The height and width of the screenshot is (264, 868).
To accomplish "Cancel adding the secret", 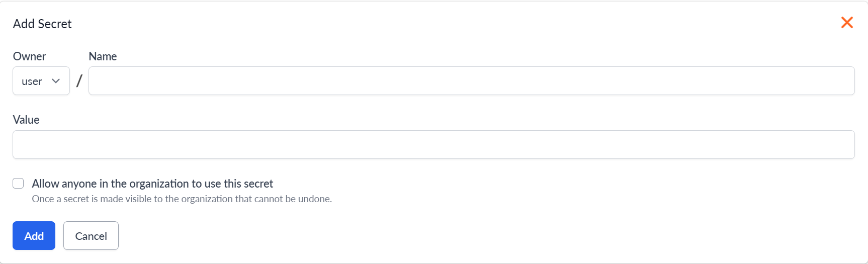I will (91, 236).
